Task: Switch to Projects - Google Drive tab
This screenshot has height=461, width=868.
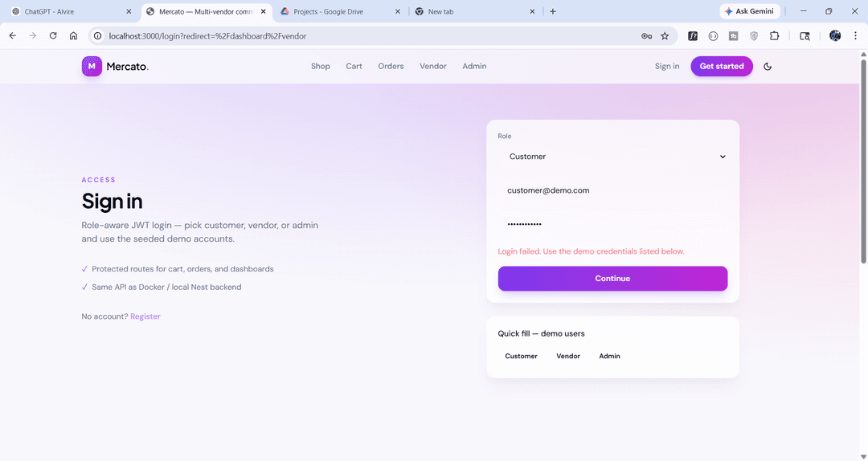Action: point(339,11)
